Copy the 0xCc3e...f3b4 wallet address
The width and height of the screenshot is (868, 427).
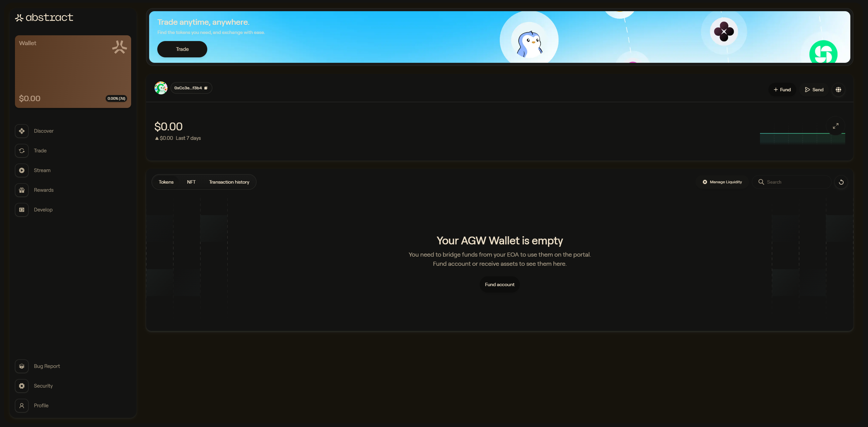(x=191, y=88)
